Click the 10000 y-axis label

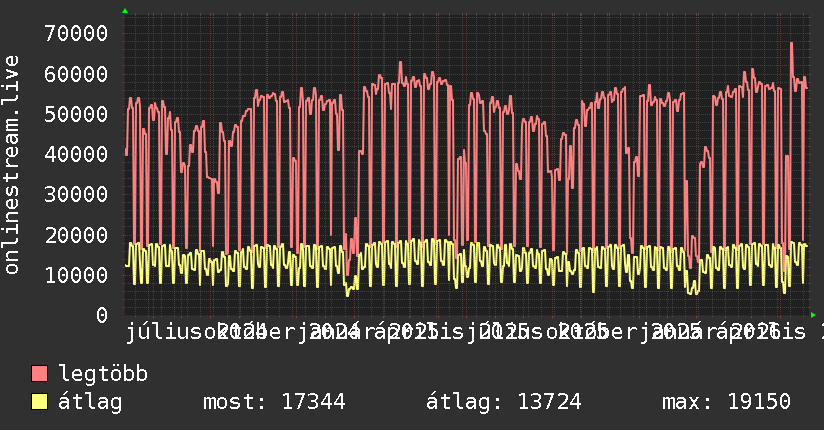(76, 275)
